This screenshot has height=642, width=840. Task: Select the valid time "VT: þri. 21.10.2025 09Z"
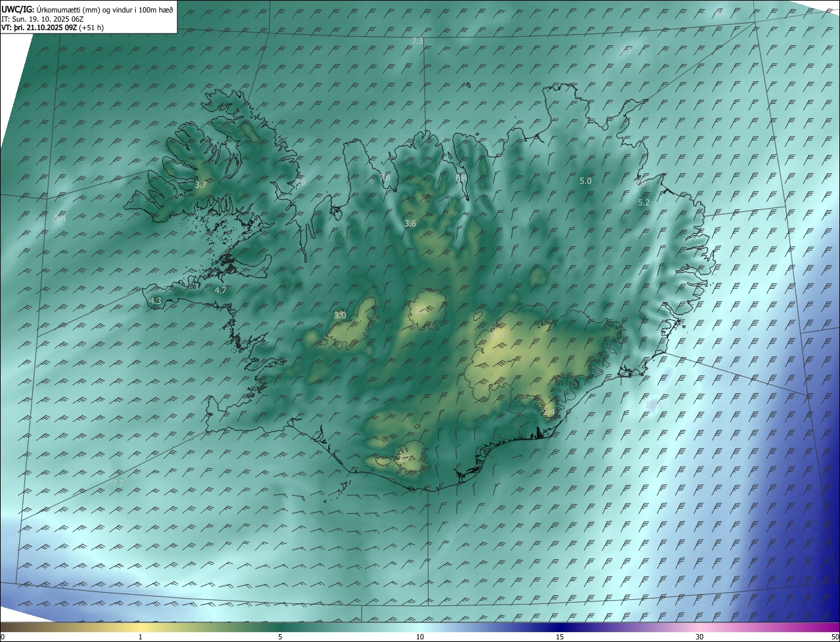pos(39,28)
